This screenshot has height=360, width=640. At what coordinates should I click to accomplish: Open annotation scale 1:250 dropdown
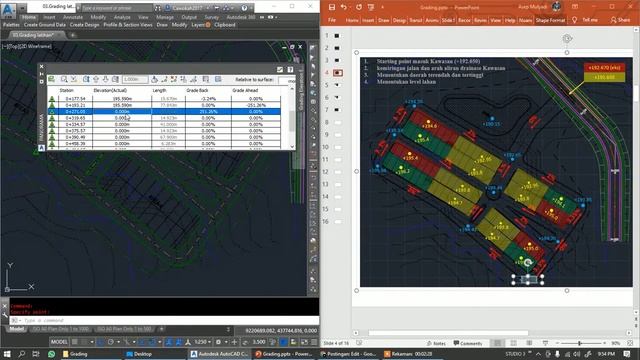coord(202,342)
